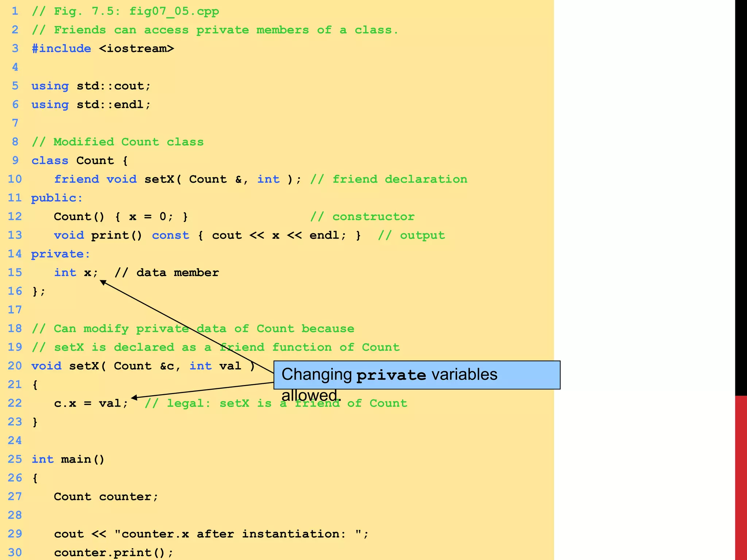Viewport: 747px width, 560px height.
Task: Select '// friend declaration' comment
Action: (389, 179)
